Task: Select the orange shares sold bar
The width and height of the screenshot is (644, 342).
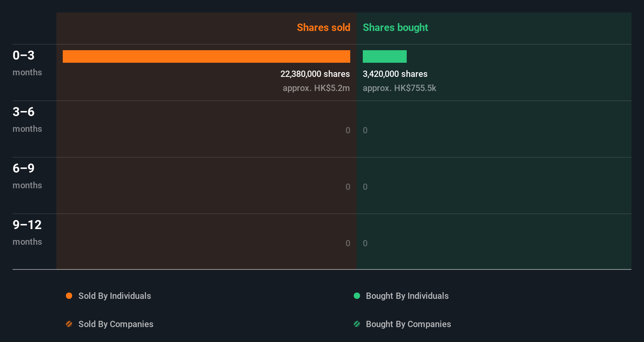Action: tap(206, 56)
